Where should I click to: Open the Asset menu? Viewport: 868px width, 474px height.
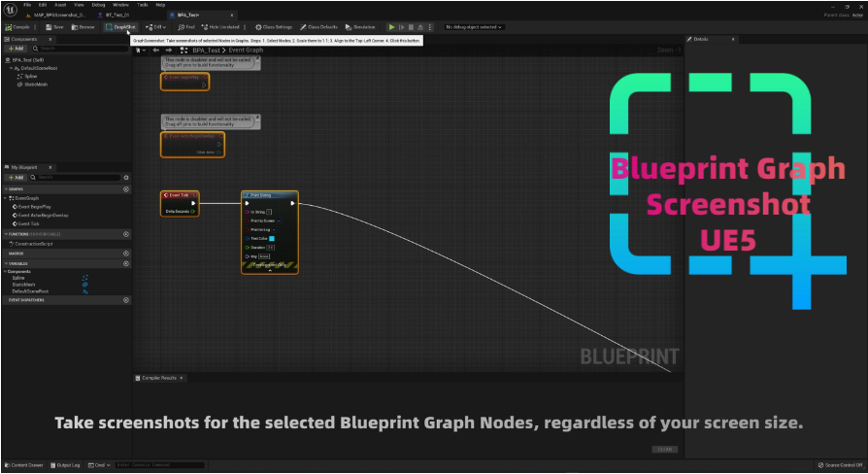pyautogui.click(x=60, y=5)
